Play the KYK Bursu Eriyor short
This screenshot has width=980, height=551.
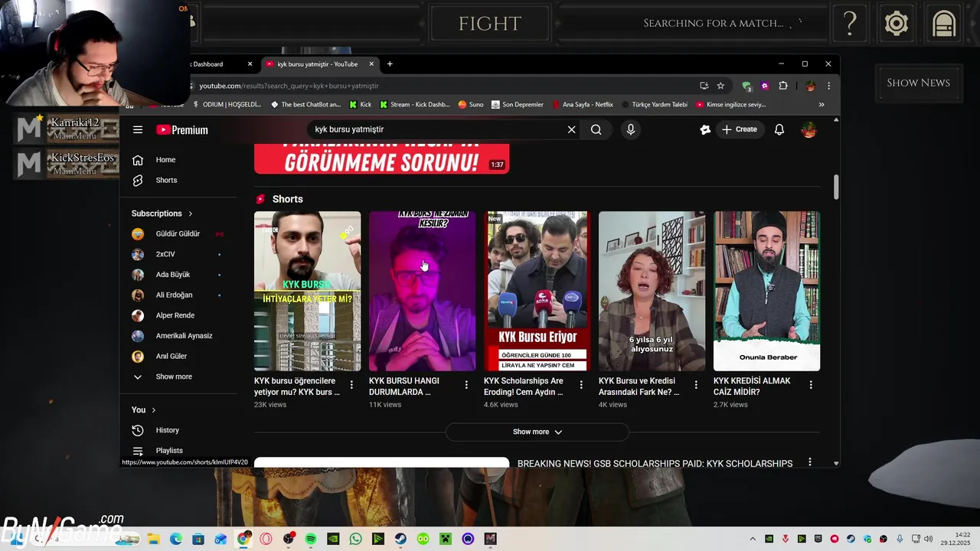pos(537,291)
